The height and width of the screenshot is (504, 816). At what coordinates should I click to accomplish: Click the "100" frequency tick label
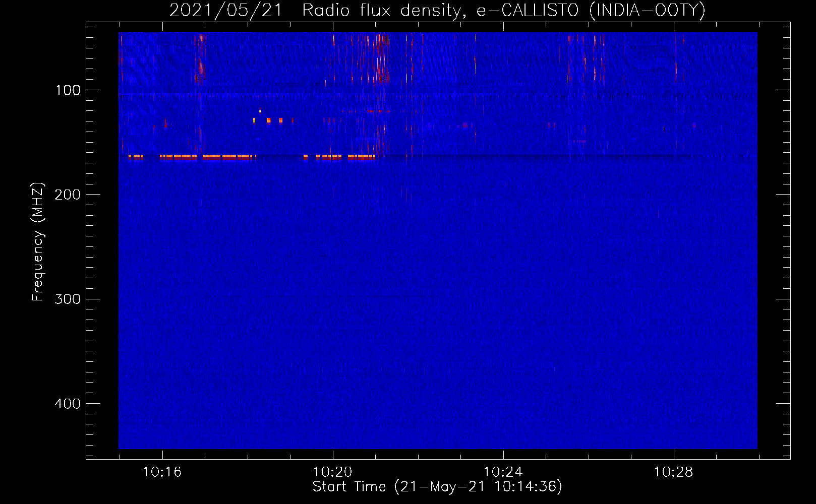coord(68,90)
